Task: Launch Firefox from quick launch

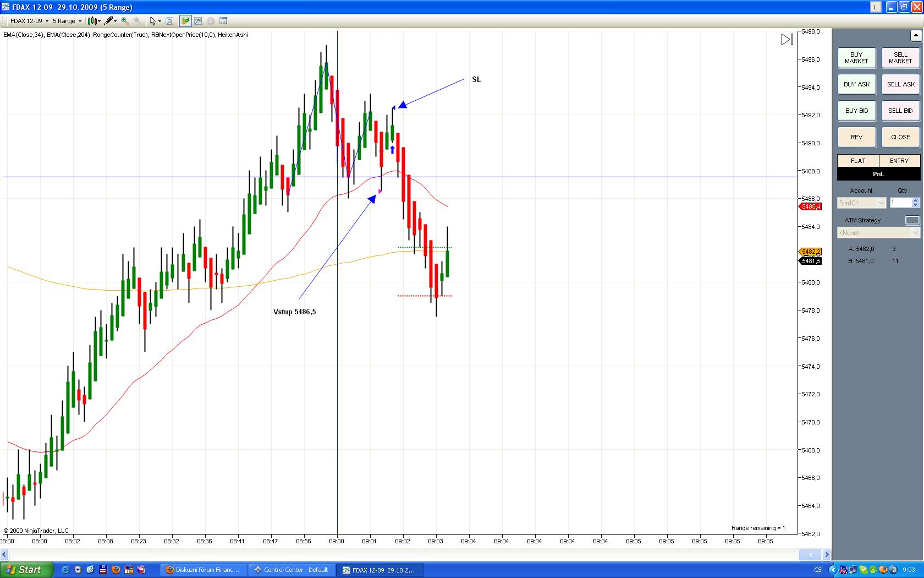Action: [116, 570]
